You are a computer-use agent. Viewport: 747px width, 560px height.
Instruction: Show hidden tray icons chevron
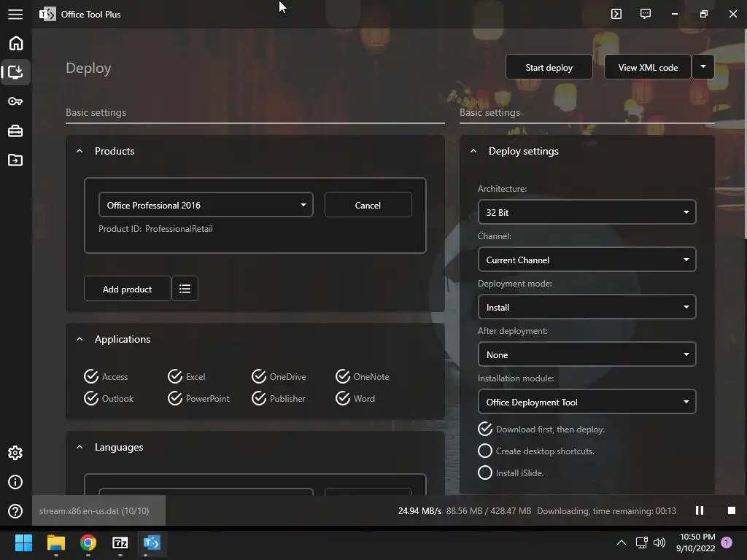point(622,542)
